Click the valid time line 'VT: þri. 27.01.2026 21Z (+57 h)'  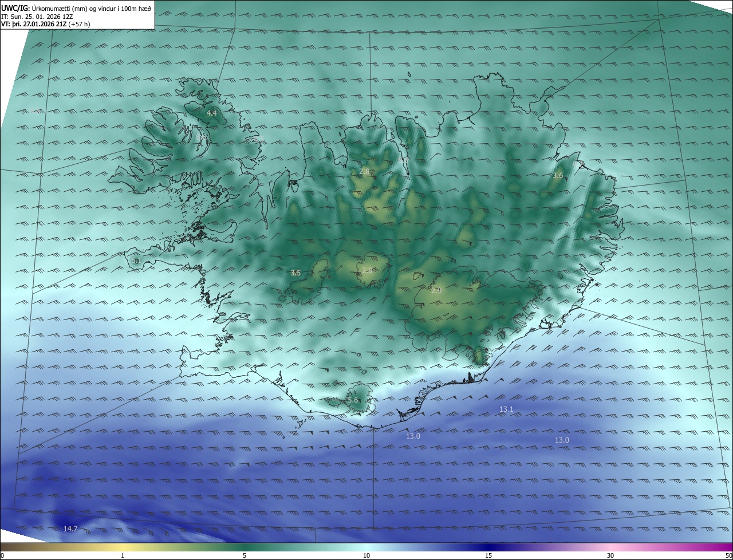click(46, 24)
